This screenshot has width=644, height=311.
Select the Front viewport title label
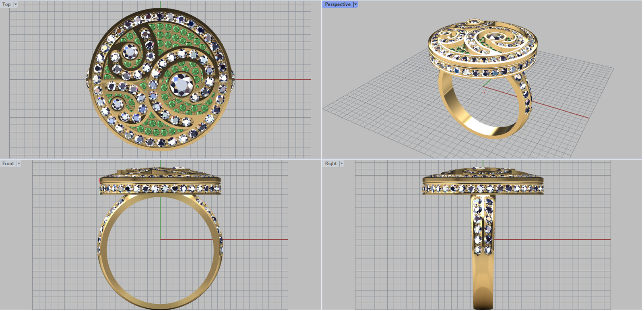[8, 164]
